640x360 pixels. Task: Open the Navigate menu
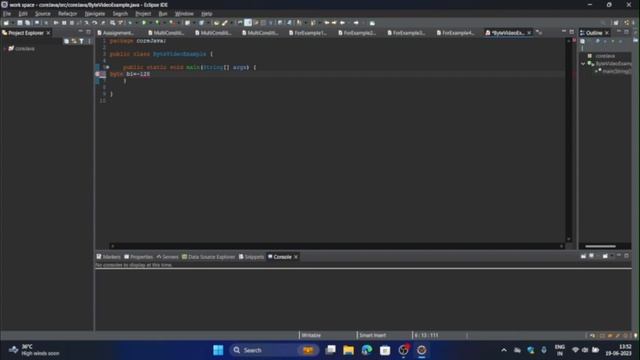pyautogui.click(x=95, y=14)
